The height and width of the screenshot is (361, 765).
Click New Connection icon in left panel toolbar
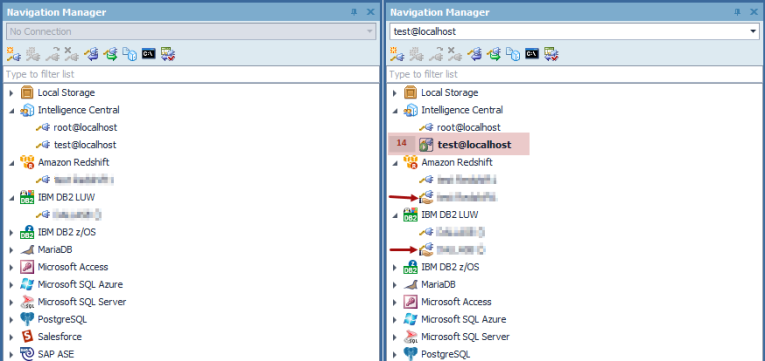[13, 54]
